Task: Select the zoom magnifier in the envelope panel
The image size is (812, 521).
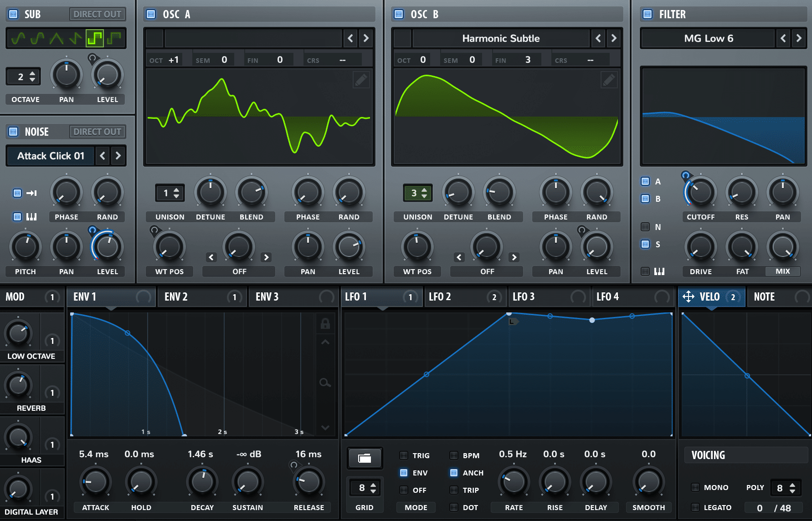Action: point(325,383)
